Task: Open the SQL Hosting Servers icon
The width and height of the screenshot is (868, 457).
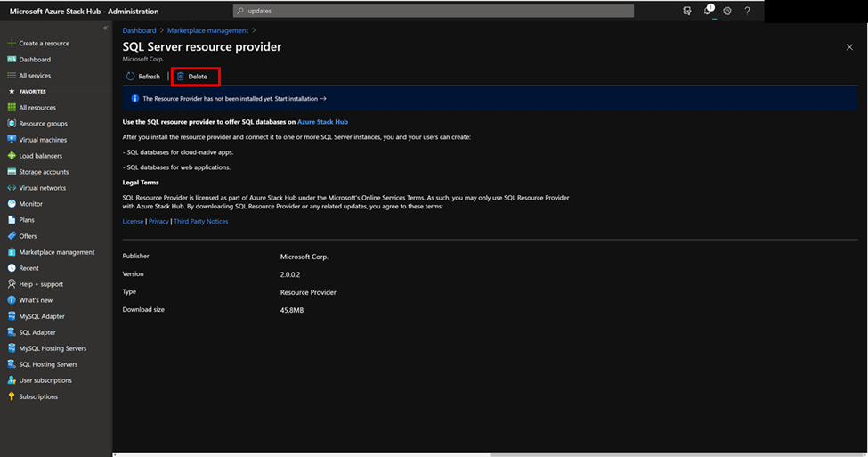Action: [x=11, y=364]
